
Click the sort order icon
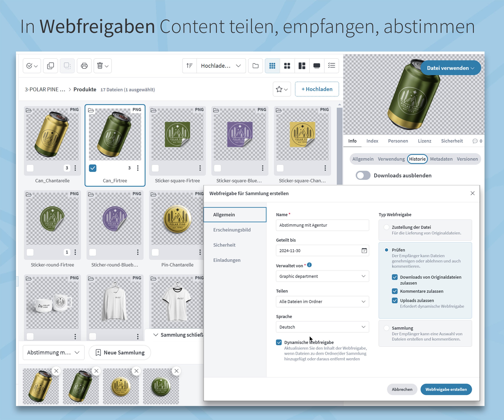(x=189, y=66)
